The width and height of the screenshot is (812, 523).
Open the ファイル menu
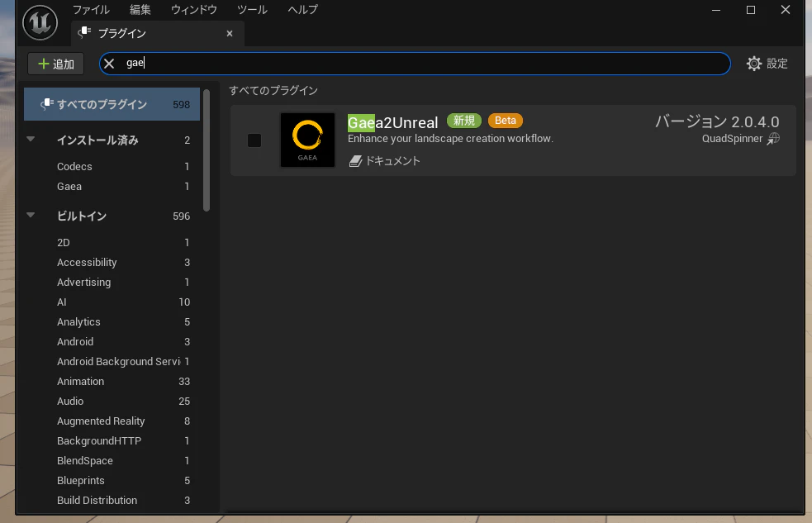pos(91,10)
